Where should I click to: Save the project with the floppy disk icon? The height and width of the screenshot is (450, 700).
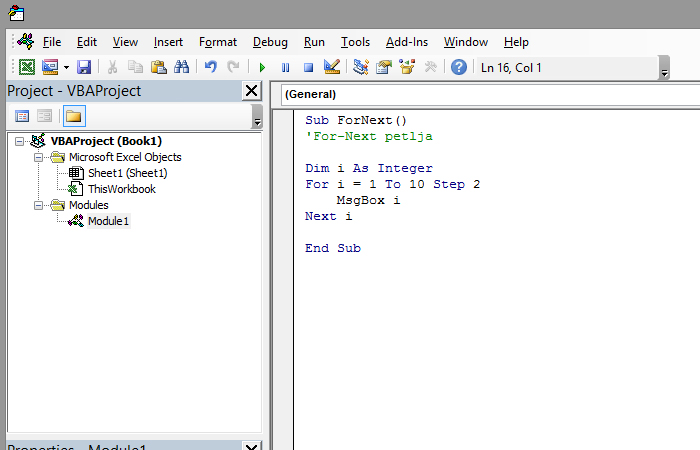[84, 67]
